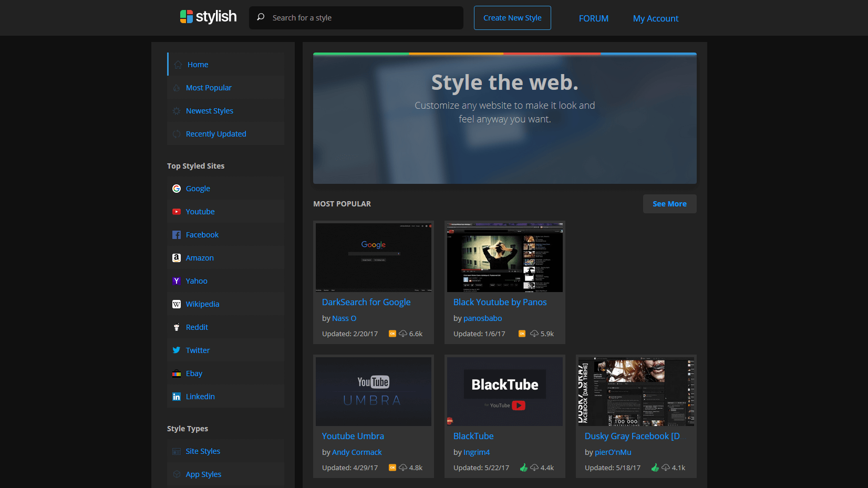This screenshot has height=488, width=868.
Task: Open the Ebay styled site link
Action: 226,373
